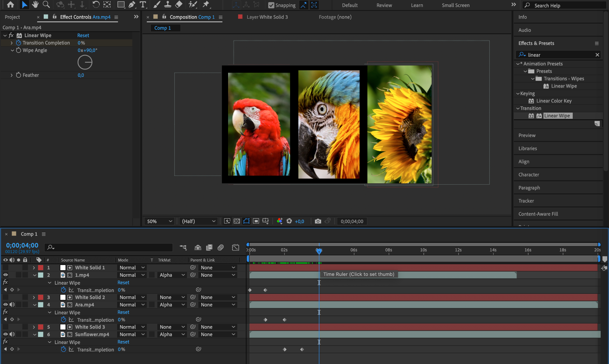The width and height of the screenshot is (609, 364).
Task: Toggle the transparency grid button
Action: pyautogui.click(x=237, y=221)
